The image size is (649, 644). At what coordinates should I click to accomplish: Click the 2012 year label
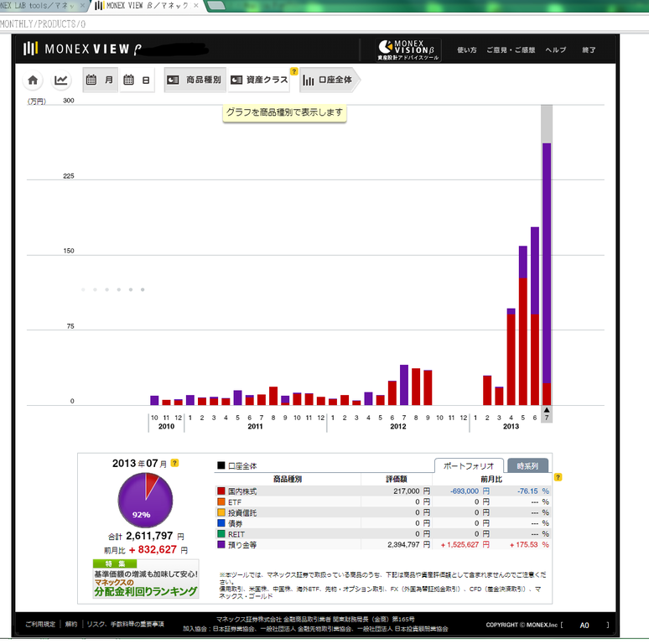[398, 426]
